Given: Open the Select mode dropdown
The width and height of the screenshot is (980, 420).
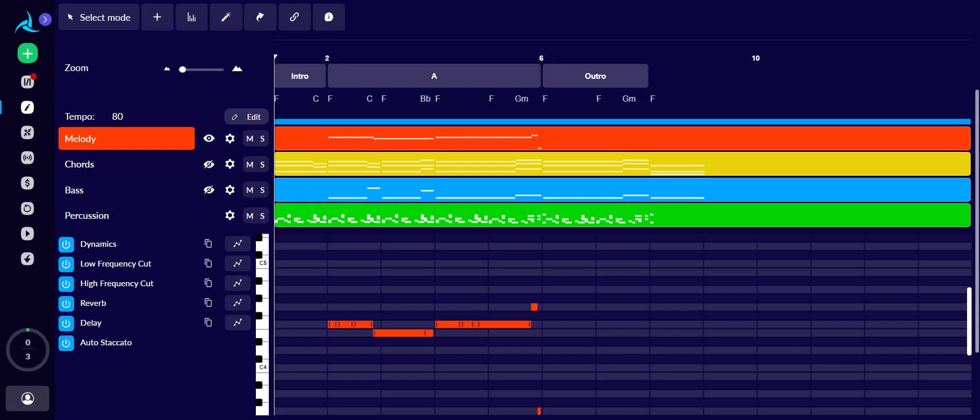Looking at the screenshot, I should coord(99,17).
